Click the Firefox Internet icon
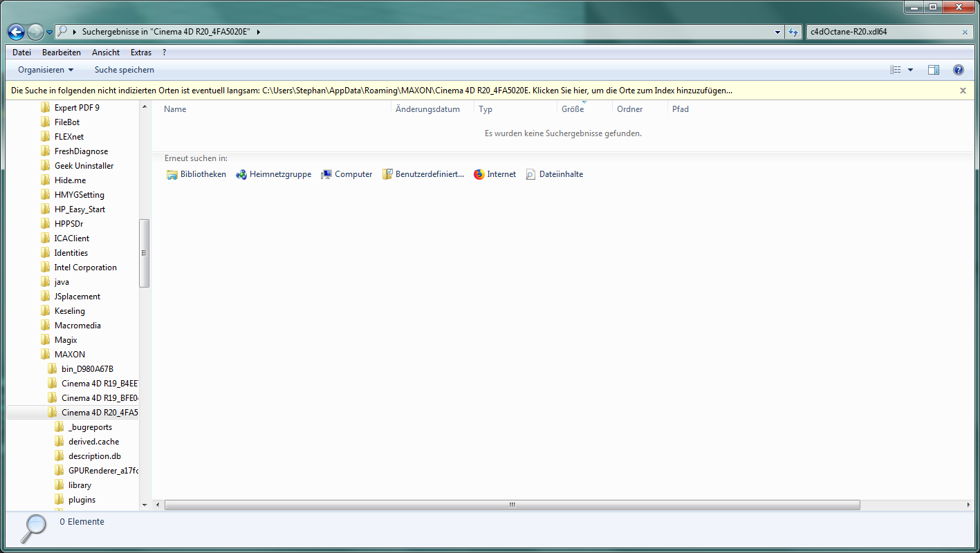This screenshot has height=553, width=980. pos(479,174)
